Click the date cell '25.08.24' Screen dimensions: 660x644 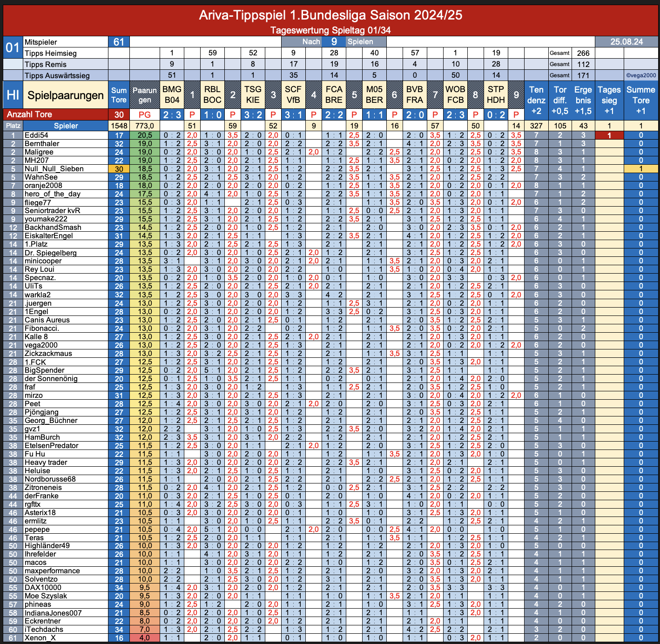(626, 42)
